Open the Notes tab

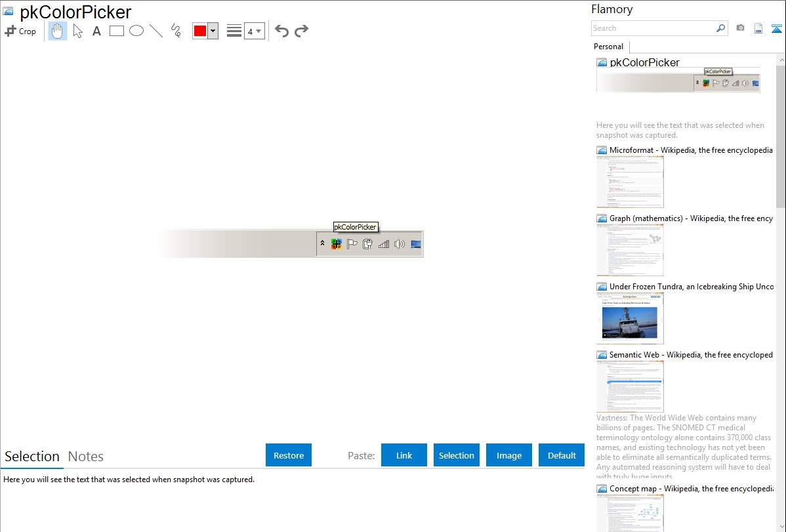(x=86, y=457)
